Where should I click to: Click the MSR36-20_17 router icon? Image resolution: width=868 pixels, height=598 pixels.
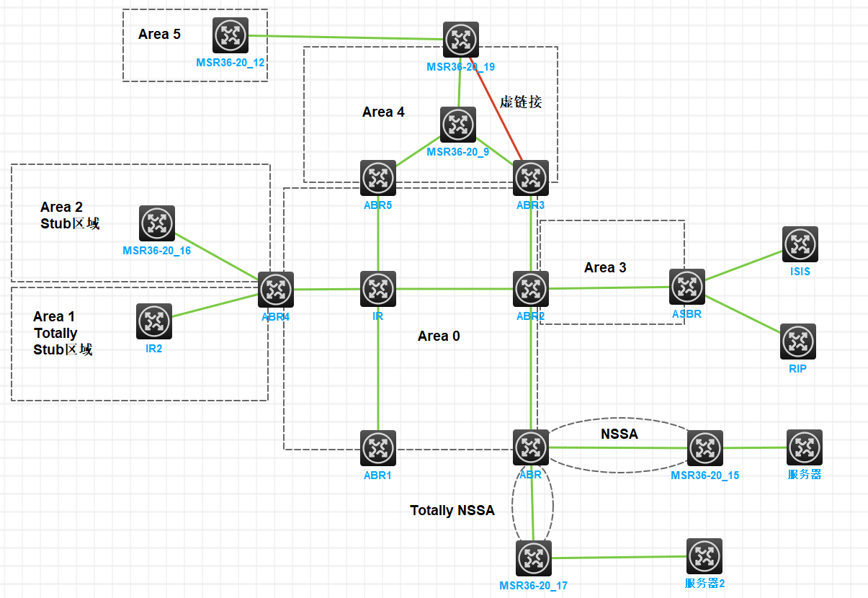[534, 558]
